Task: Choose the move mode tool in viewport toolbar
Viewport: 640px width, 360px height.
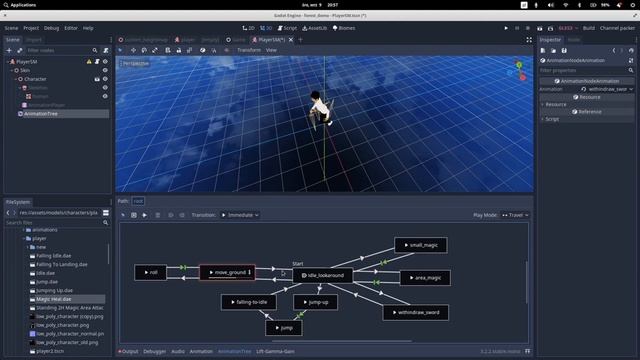Action: pos(133,50)
